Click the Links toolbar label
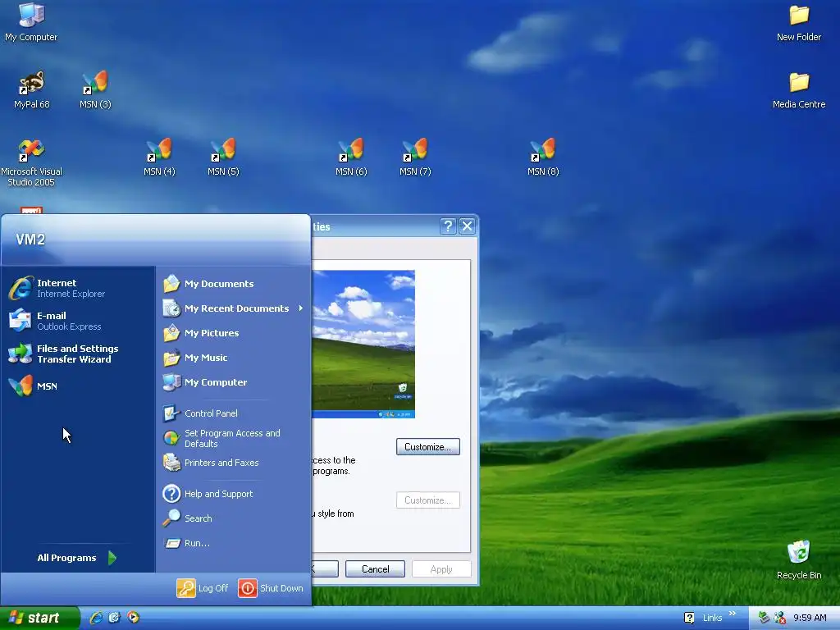840x630 pixels. tap(712, 618)
